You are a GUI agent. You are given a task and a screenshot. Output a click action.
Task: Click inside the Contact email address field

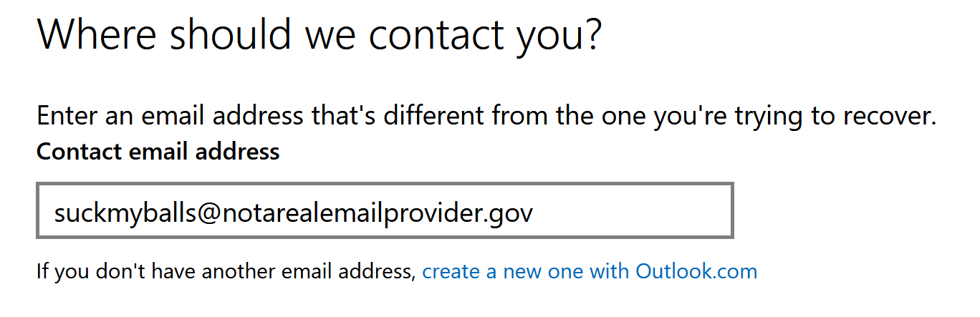(x=385, y=211)
